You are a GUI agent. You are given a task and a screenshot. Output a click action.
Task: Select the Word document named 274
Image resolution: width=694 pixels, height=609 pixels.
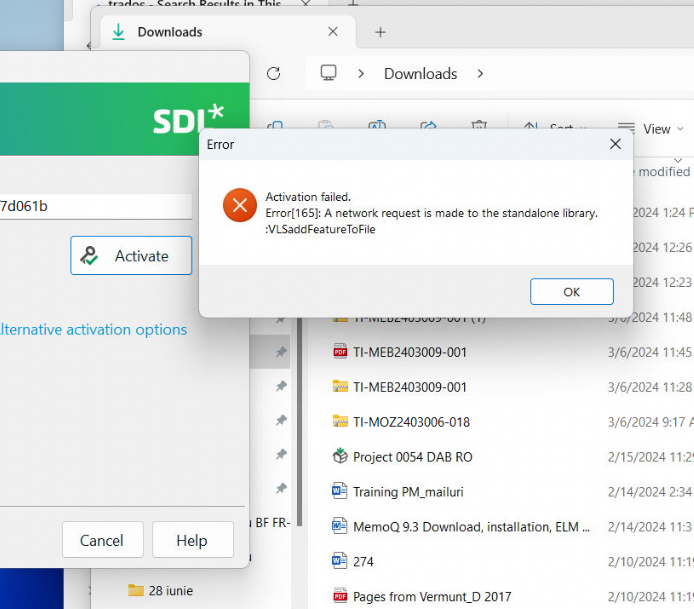click(x=363, y=562)
